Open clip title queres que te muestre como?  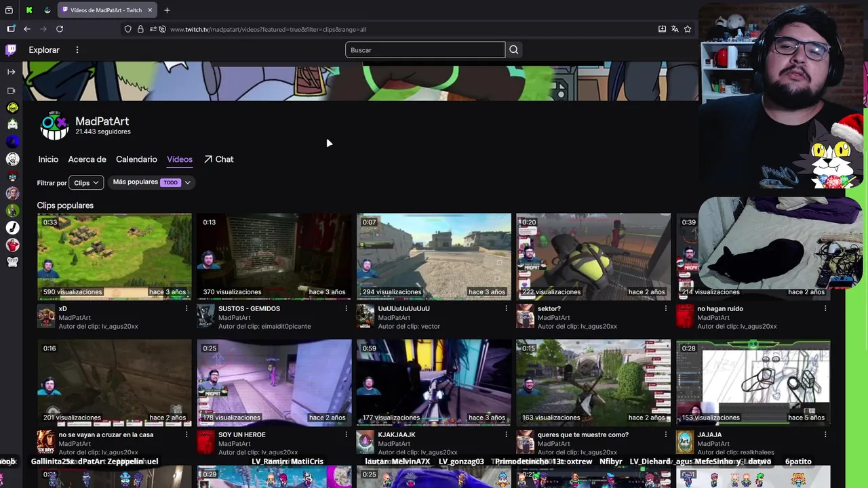tap(583, 434)
